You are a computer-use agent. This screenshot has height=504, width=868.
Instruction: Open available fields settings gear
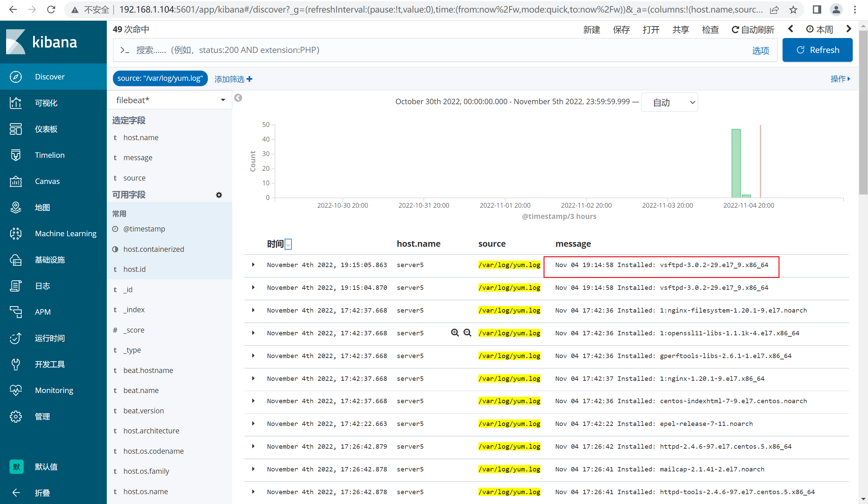[x=219, y=195]
